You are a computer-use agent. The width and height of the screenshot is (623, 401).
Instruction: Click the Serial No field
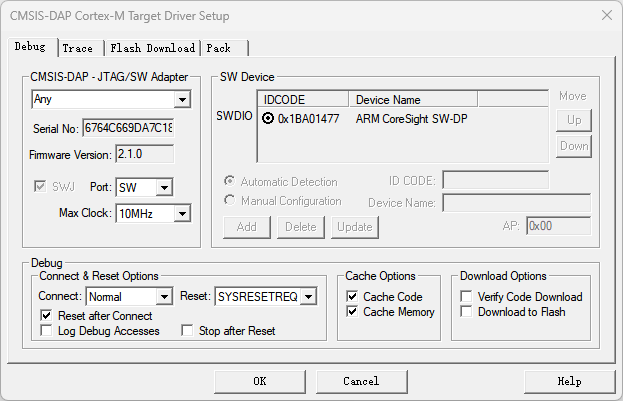(x=128, y=128)
